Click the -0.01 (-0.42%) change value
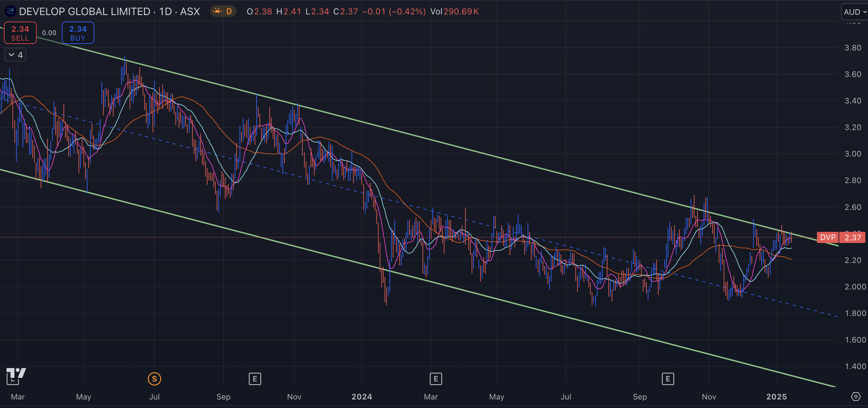Viewport: 868px width, 408px height. click(x=394, y=11)
